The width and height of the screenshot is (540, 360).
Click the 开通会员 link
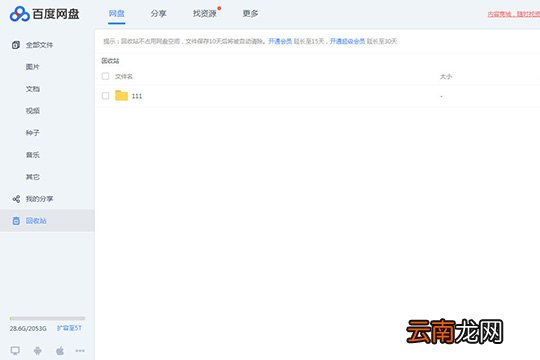[x=280, y=41]
